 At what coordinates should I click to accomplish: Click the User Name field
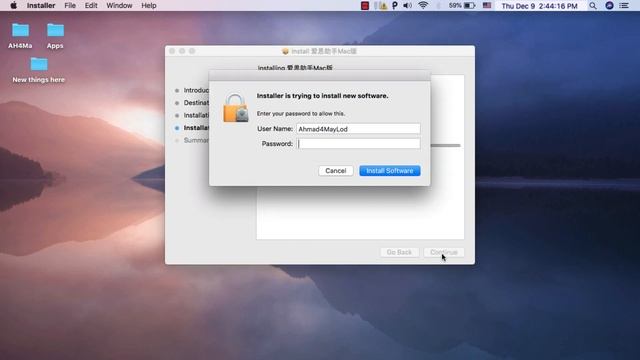click(358, 129)
